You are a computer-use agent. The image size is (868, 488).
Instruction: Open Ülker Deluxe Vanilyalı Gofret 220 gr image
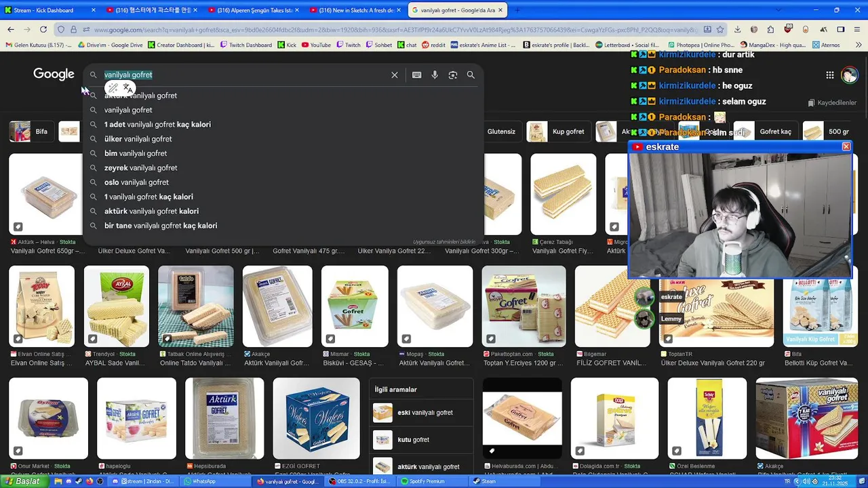[x=716, y=306]
